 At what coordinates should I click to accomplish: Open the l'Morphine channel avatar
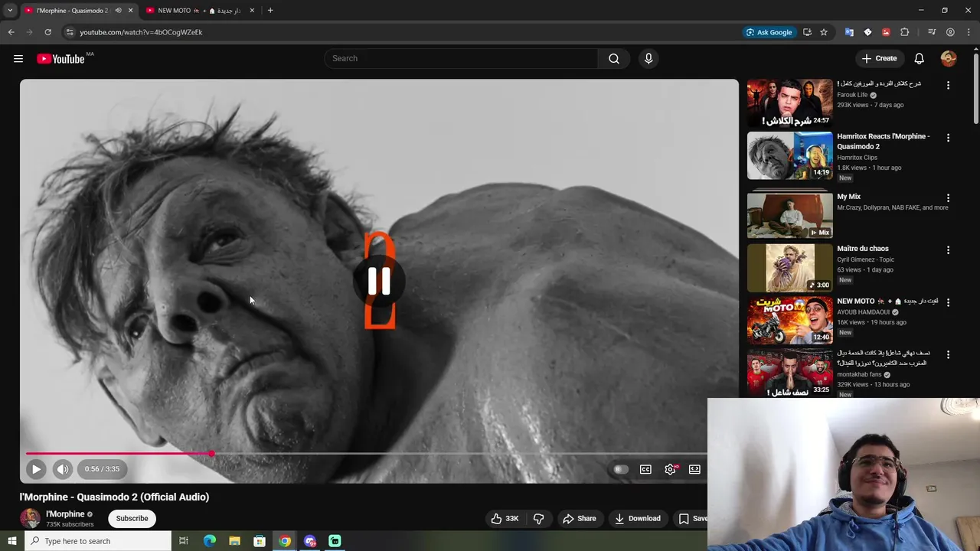tap(30, 518)
